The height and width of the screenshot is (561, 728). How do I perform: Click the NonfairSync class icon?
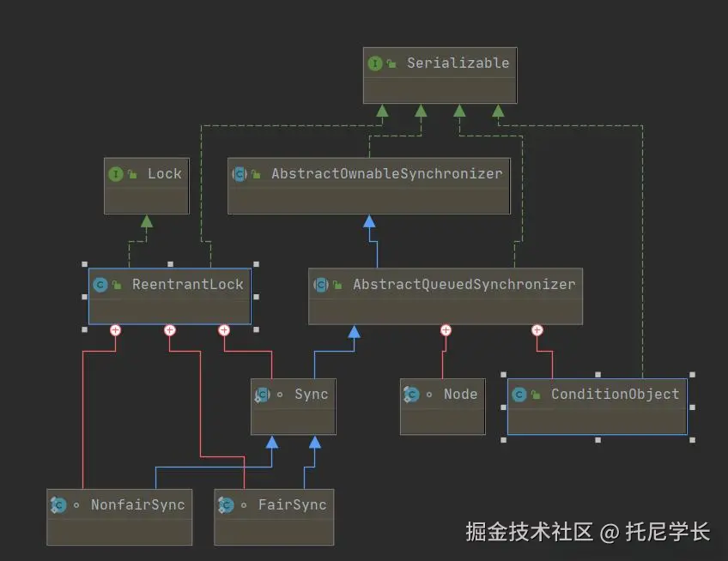coord(58,505)
